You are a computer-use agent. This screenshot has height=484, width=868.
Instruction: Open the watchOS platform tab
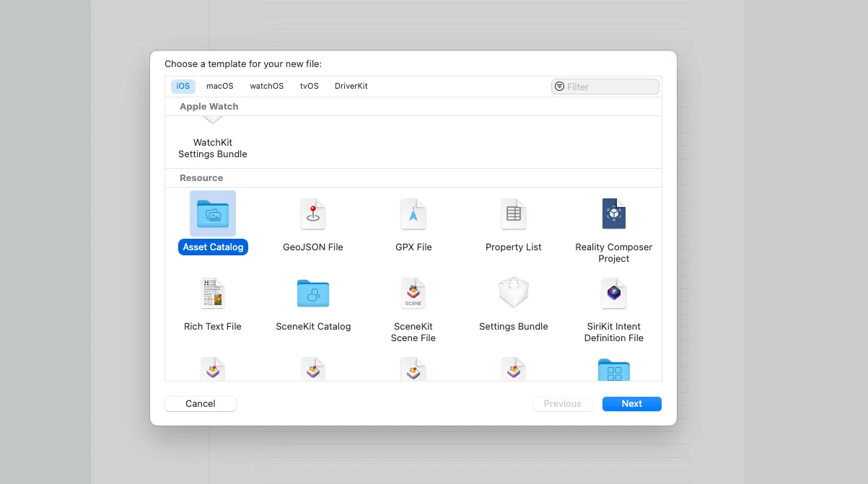point(267,86)
